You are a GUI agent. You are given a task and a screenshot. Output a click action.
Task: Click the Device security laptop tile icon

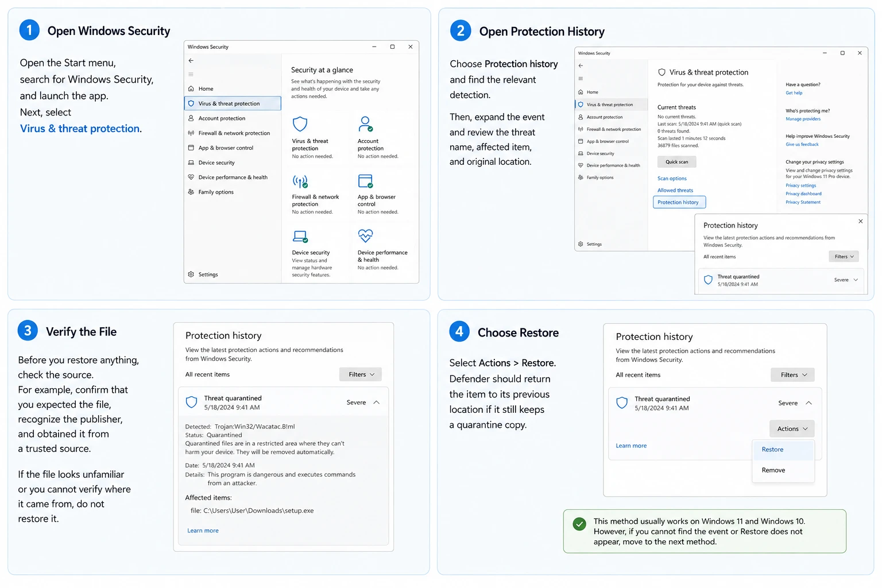point(300,236)
